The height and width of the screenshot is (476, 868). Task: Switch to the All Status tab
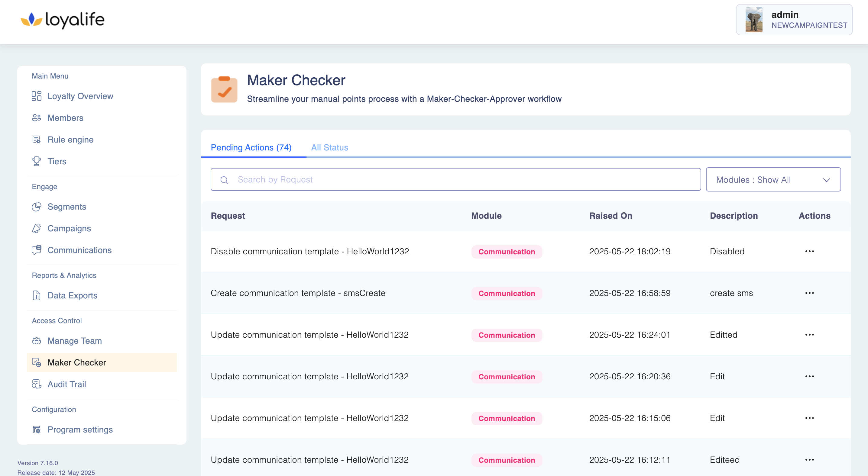click(329, 147)
